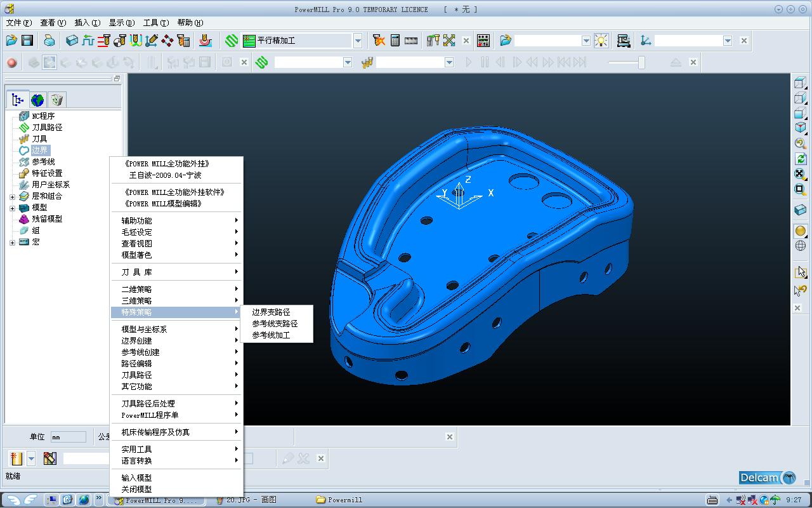This screenshot has height=508, width=812.
Task: Open the 查看 menu
Action: tap(53, 22)
